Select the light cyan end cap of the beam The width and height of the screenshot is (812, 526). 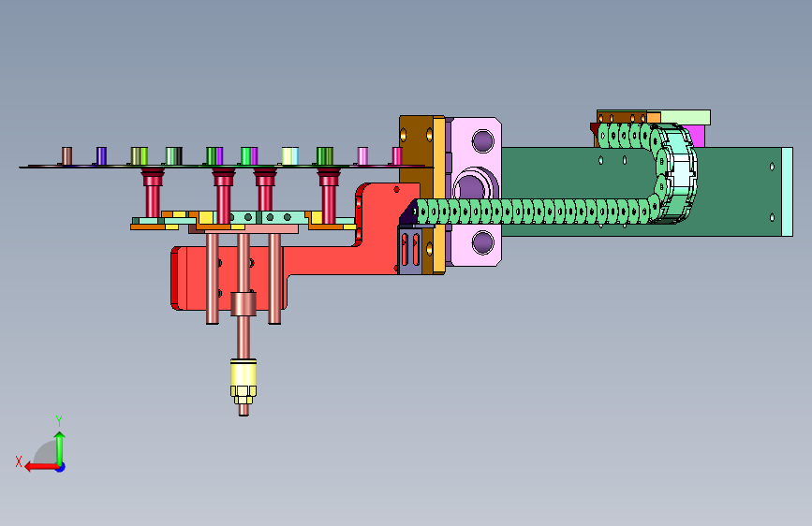tap(787, 192)
